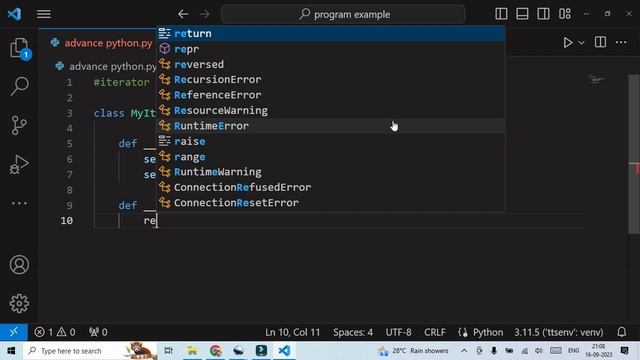Open customize layout options
This screenshot has width=640, height=360.
(x=565, y=14)
